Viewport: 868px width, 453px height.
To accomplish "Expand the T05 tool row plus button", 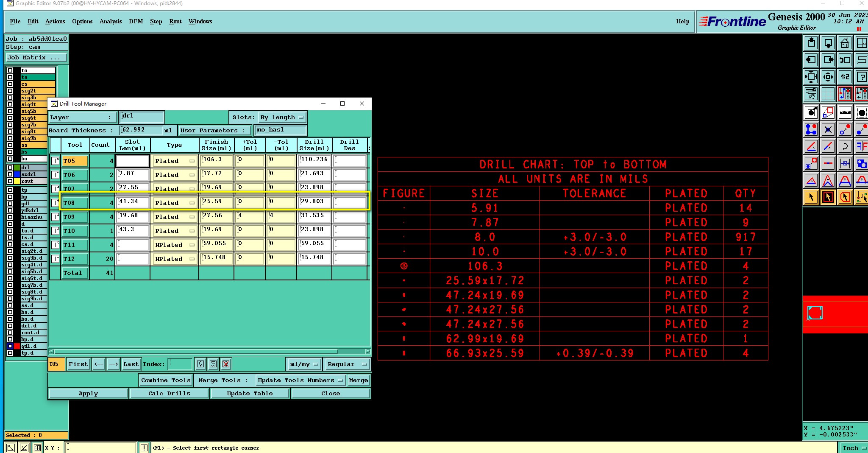I will (56, 161).
